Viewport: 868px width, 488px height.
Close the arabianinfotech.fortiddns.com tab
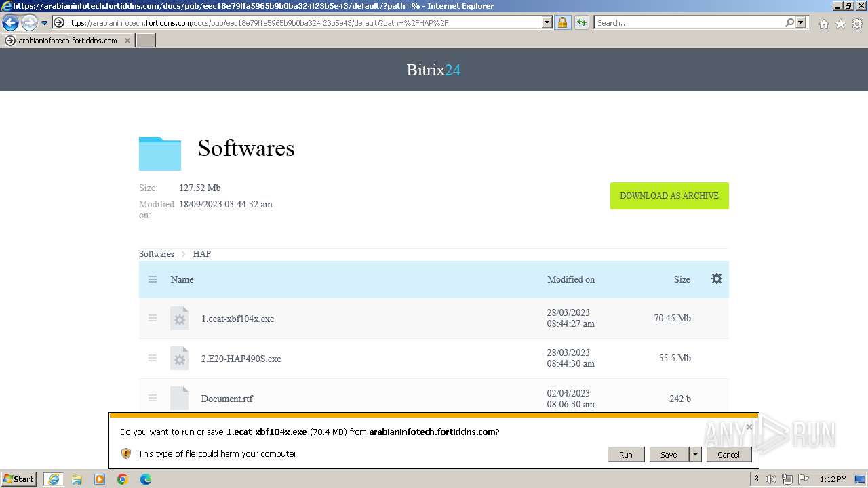[x=127, y=41]
